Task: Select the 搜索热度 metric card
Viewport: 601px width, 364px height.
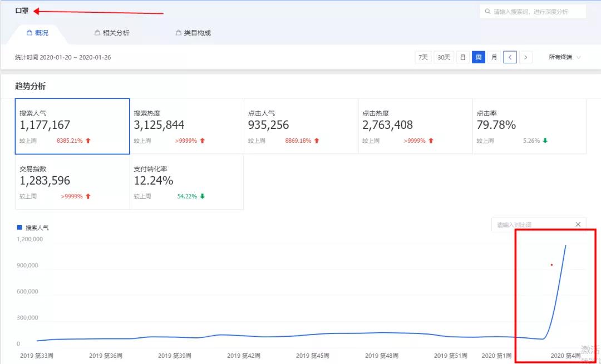Action: coord(186,126)
